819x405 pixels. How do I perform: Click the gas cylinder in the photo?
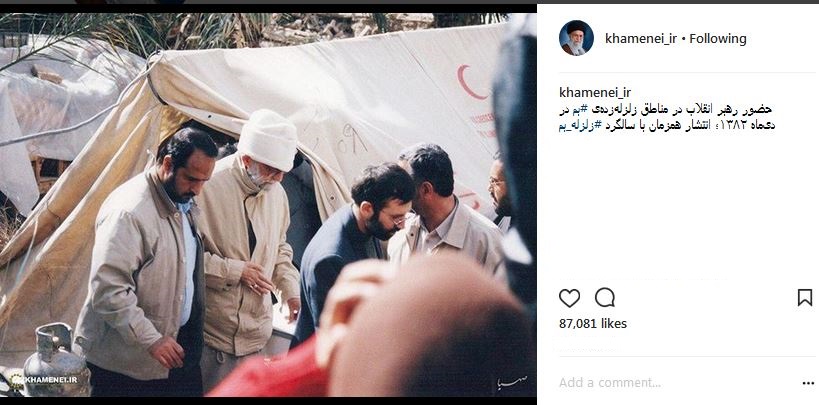(x=55, y=360)
